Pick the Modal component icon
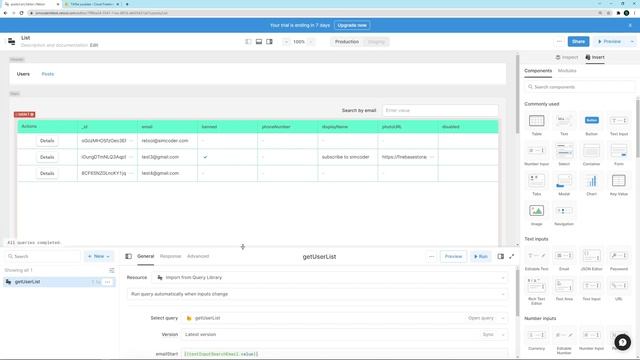 pyautogui.click(x=564, y=181)
